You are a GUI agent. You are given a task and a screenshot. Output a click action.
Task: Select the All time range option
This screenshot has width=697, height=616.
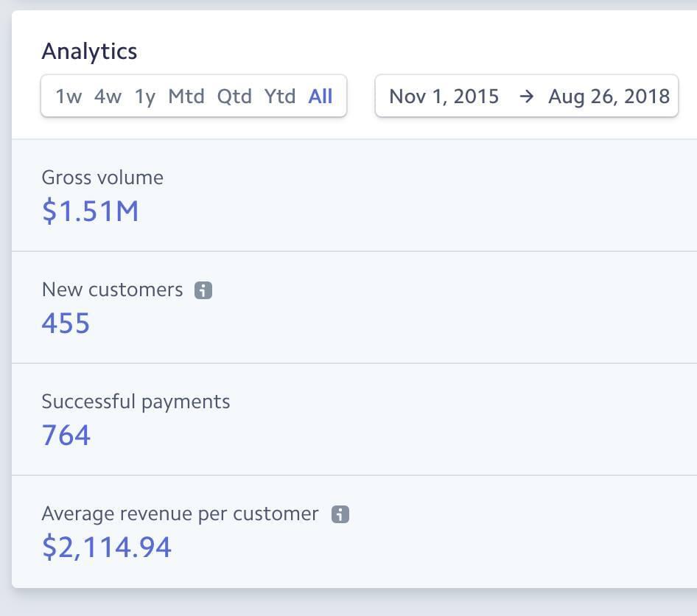(x=321, y=97)
